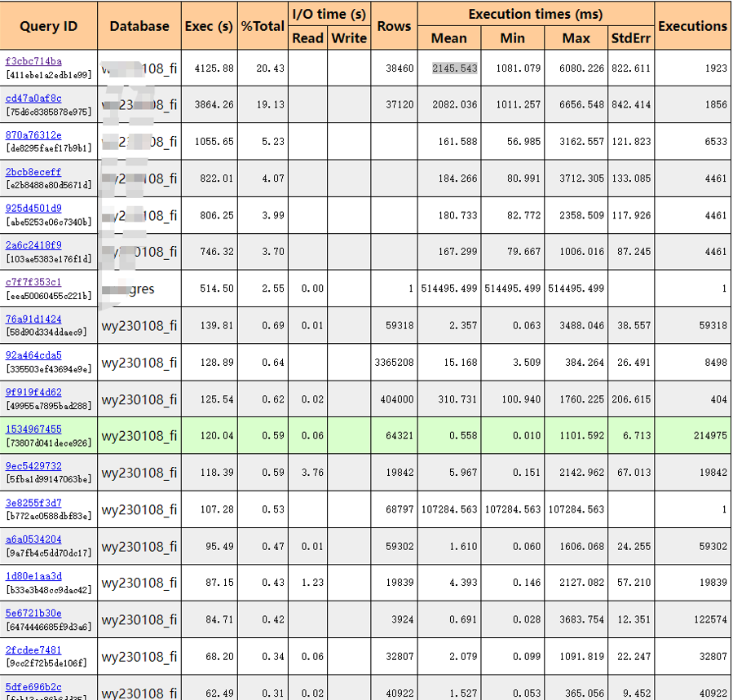Select the exec time value 4125.88
Viewport: 733px width, 700px height.
[214, 68]
